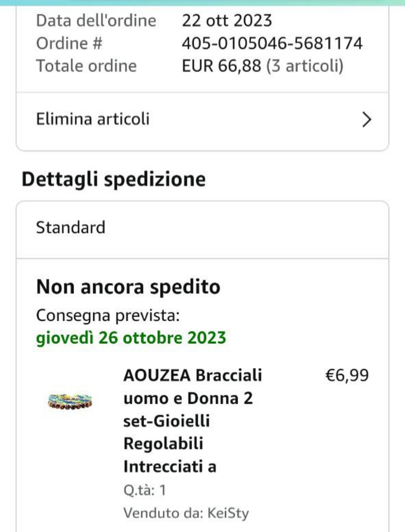Click the quantity text Q.tà: 1

click(144, 490)
